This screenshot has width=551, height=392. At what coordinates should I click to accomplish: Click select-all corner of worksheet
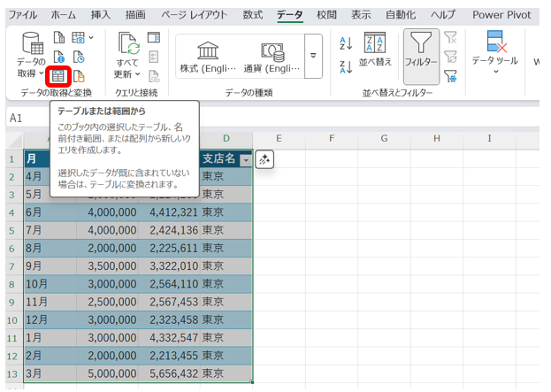pos(15,141)
